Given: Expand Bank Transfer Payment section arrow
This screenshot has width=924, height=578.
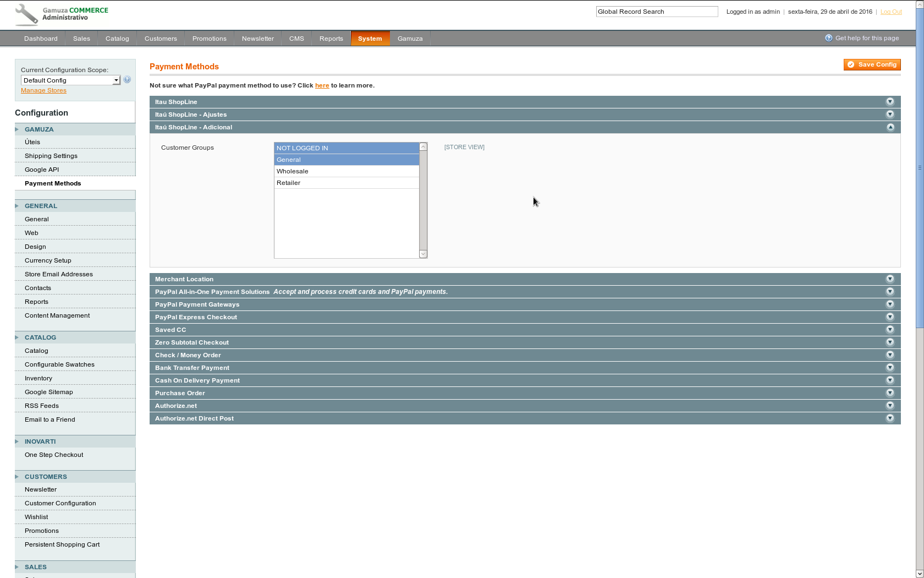Looking at the screenshot, I should pos(890,368).
